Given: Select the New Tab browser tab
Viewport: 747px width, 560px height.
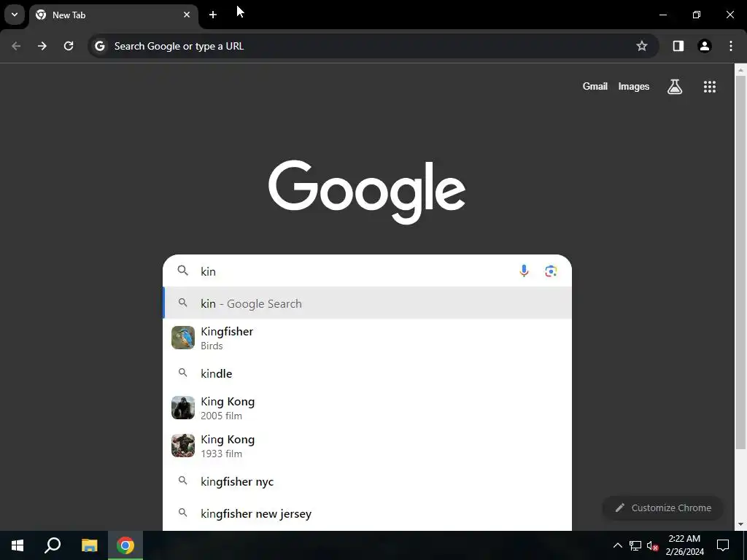Looking at the screenshot, I should point(113,15).
